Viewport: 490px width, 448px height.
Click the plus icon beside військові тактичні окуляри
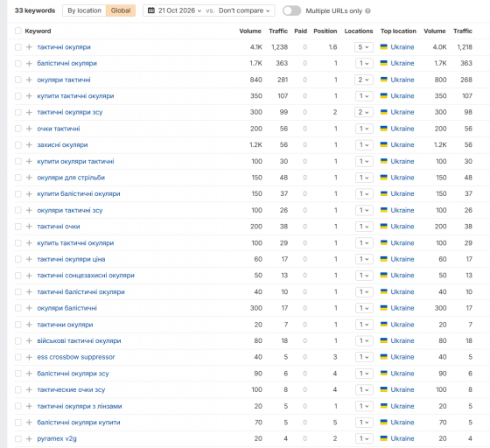click(29, 341)
